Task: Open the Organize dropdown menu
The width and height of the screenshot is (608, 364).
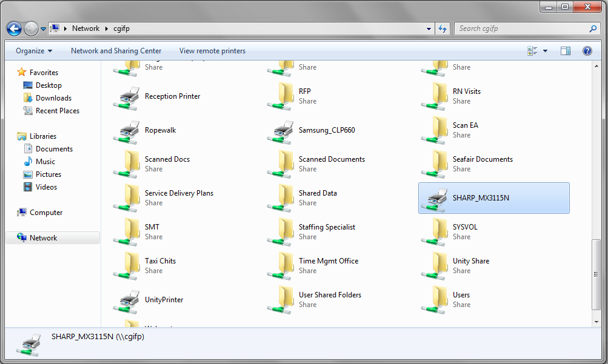Action: coord(34,51)
